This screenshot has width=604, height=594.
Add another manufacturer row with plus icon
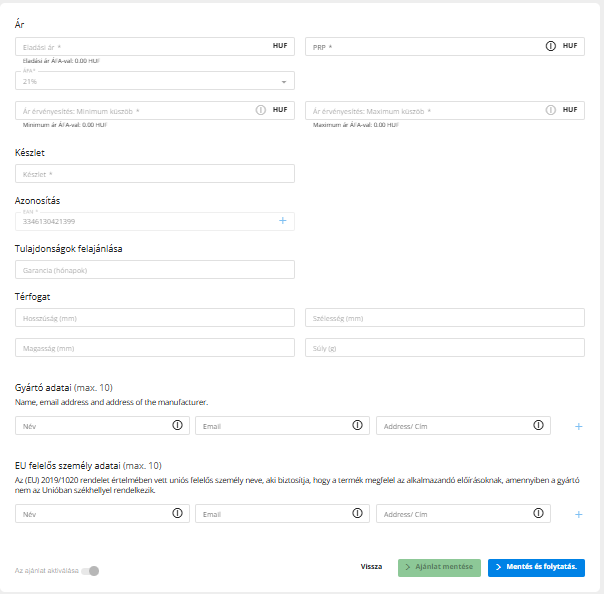578,427
